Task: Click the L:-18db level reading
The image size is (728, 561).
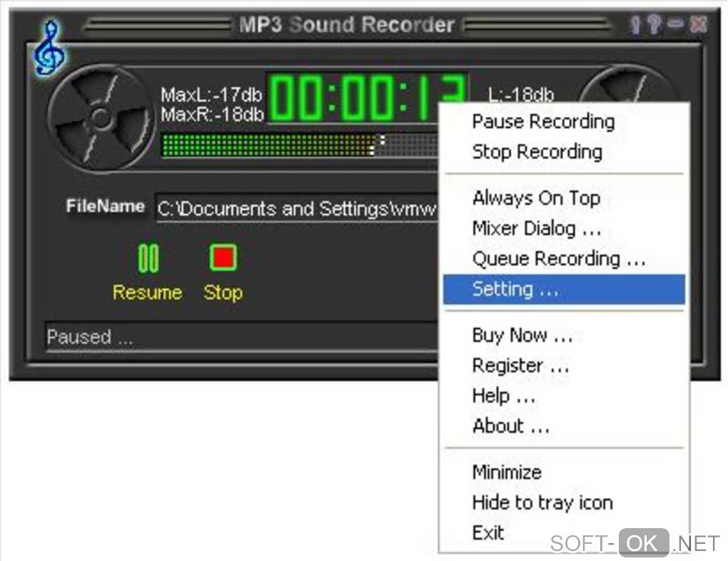Action: (x=521, y=95)
